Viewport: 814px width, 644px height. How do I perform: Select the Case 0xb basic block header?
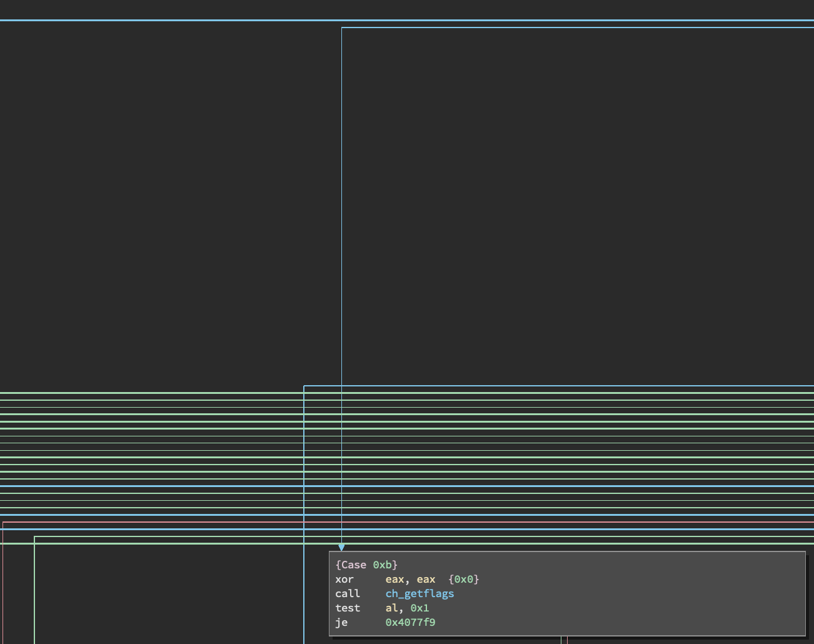point(366,565)
